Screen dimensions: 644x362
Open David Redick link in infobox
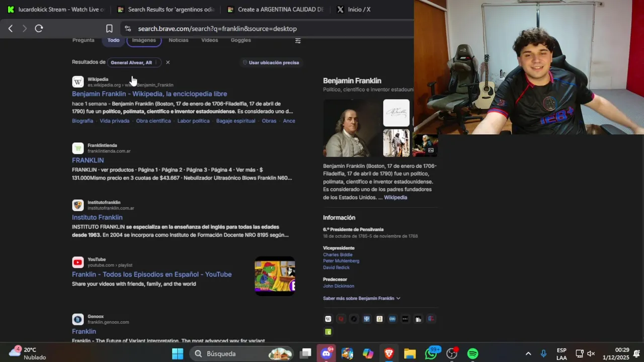tap(336, 267)
